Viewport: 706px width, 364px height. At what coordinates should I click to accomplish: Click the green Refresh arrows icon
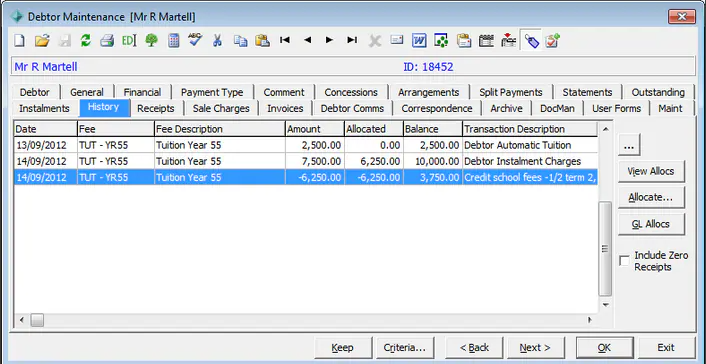[86, 41]
